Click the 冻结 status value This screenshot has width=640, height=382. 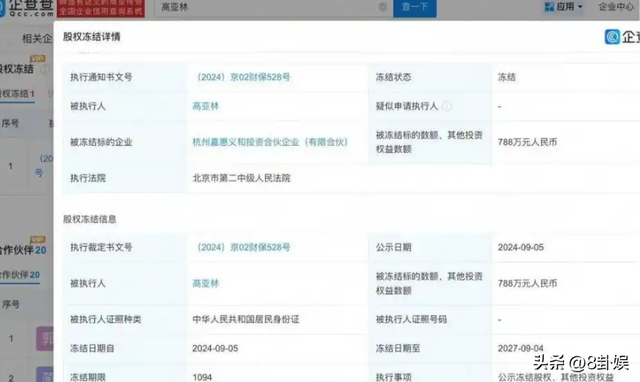click(x=507, y=77)
